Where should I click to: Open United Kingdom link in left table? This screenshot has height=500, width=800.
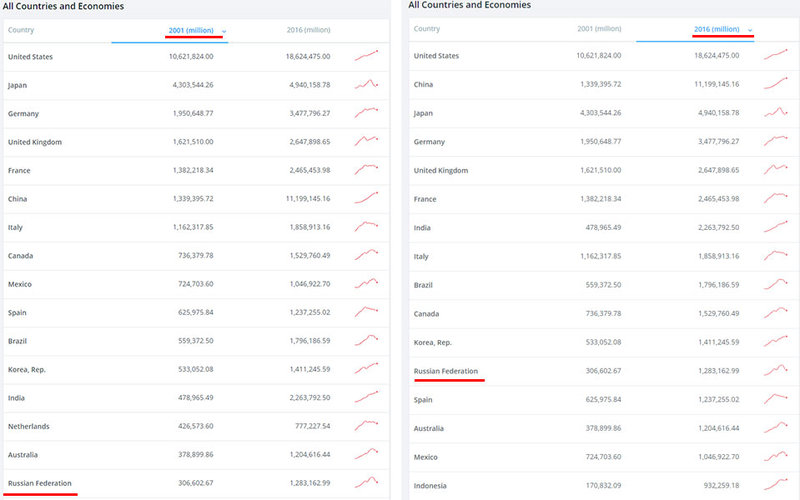(x=35, y=142)
